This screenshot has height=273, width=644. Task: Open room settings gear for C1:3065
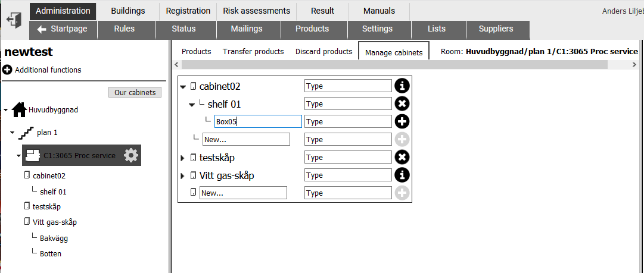[132, 155]
